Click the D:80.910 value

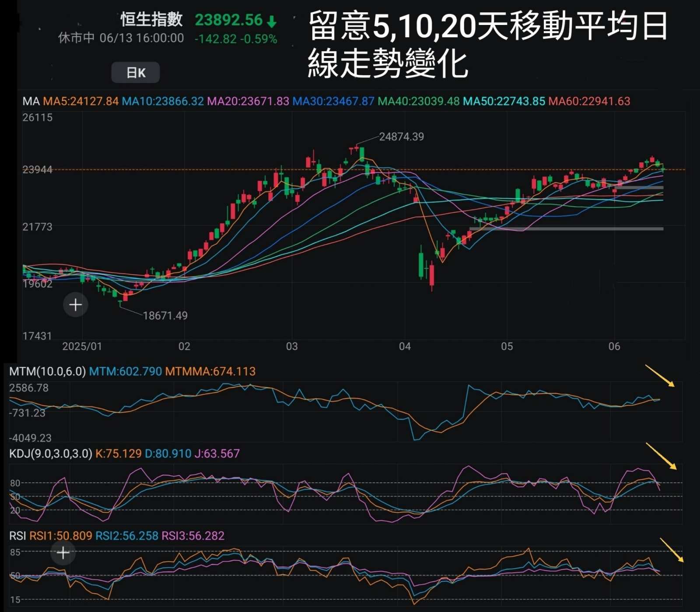click(x=168, y=454)
